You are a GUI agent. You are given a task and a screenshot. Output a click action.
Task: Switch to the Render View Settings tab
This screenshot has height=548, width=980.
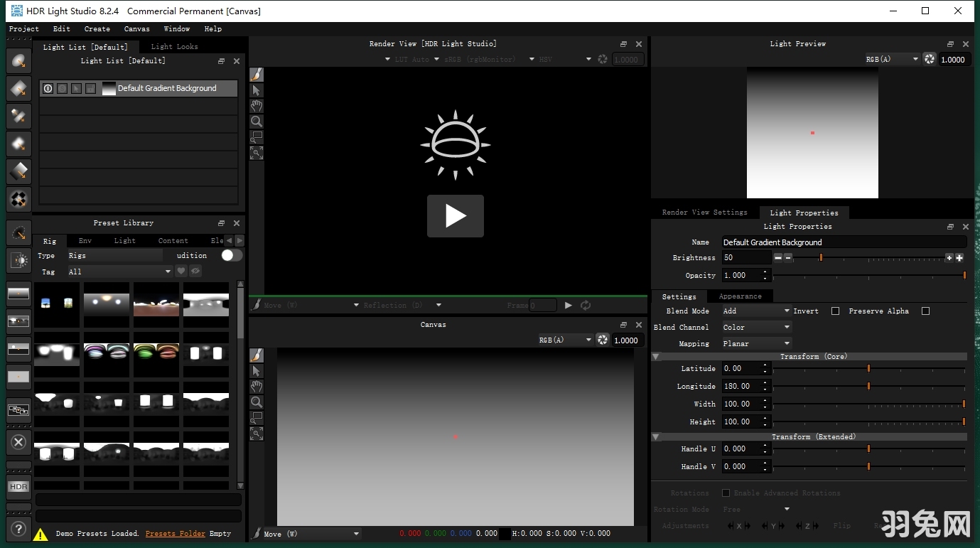pyautogui.click(x=704, y=212)
